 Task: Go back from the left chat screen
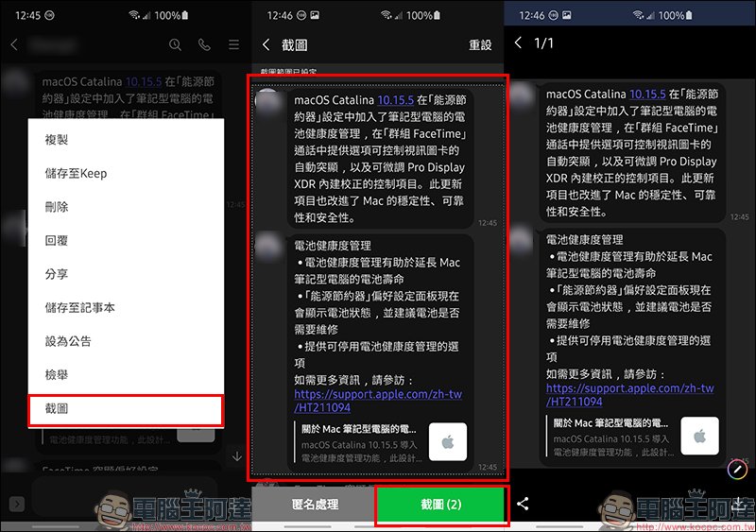point(14,44)
